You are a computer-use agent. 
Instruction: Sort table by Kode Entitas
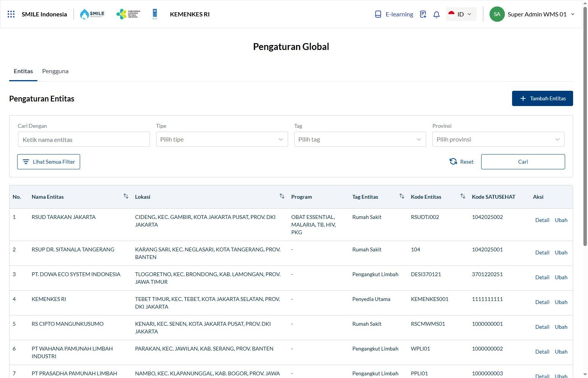(x=463, y=196)
